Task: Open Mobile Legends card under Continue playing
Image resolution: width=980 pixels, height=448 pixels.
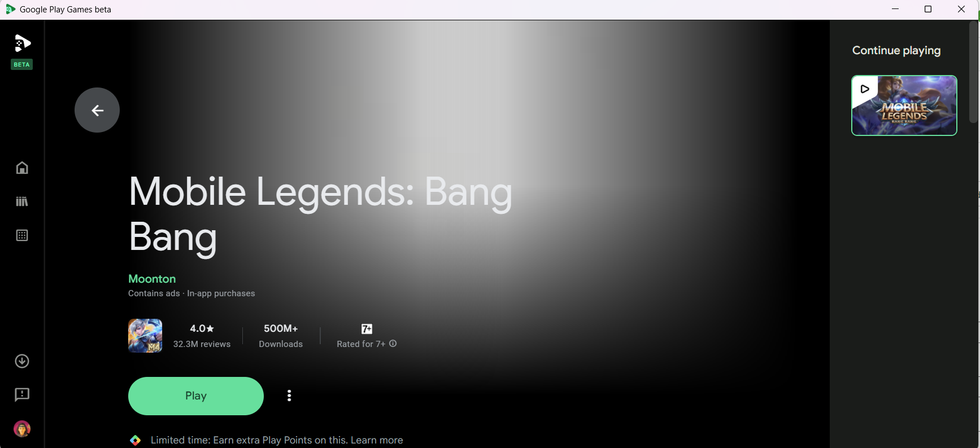Action: pos(904,106)
